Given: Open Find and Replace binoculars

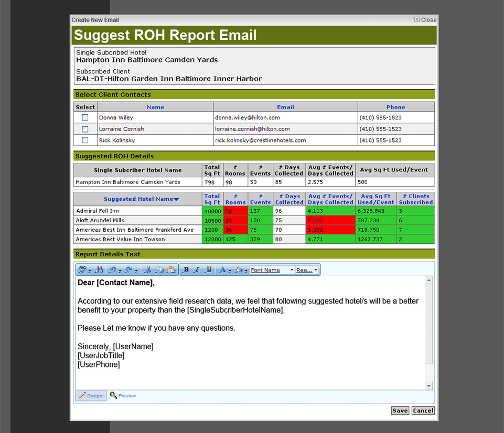Looking at the screenshot, I should 99,270.
